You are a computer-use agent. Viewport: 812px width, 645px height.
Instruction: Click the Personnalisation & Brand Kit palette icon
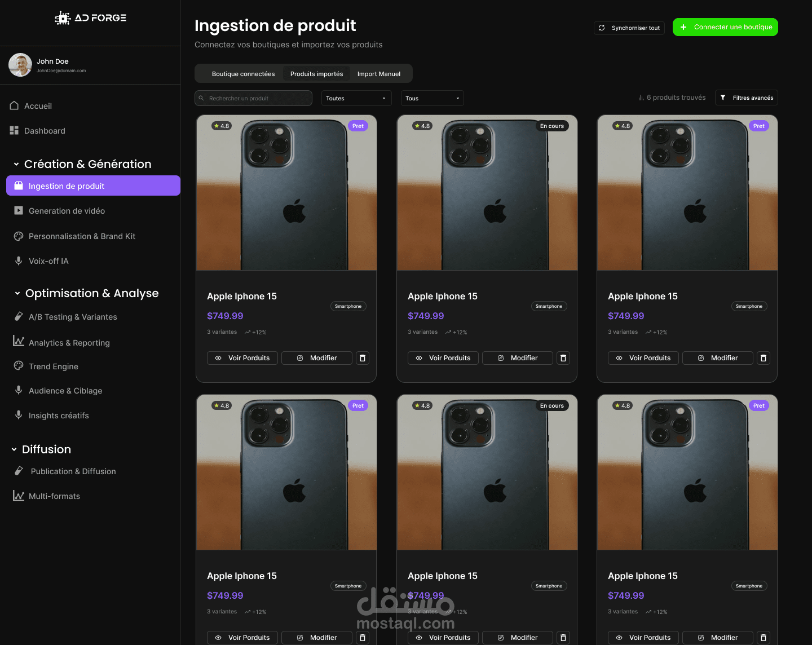(x=19, y=236)
